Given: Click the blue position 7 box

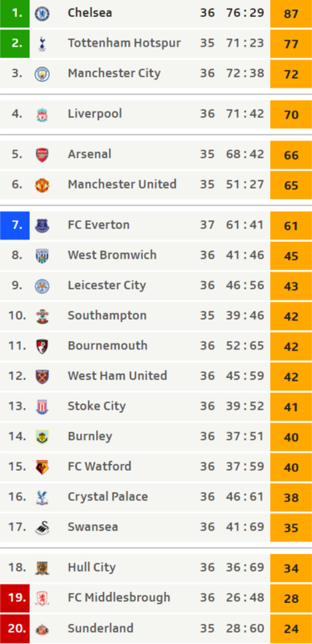Looking at the screenshot, I should [15, 225].
